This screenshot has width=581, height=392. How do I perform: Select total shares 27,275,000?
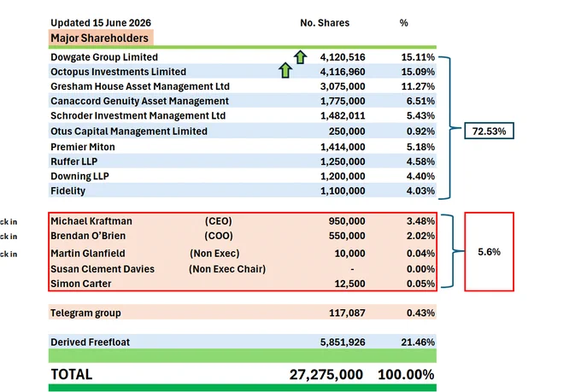[x=326, y=375]
